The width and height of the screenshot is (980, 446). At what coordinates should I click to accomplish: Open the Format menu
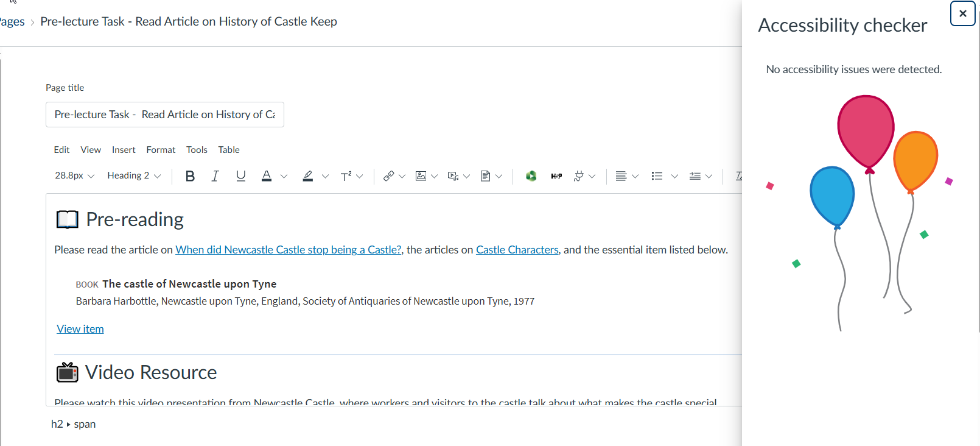(161, 150)
